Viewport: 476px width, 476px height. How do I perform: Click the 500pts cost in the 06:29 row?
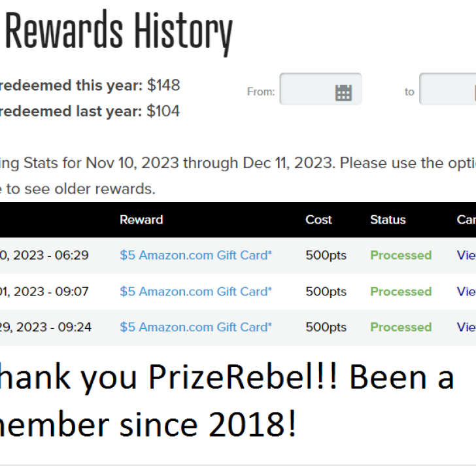click(x=326, y=255)
